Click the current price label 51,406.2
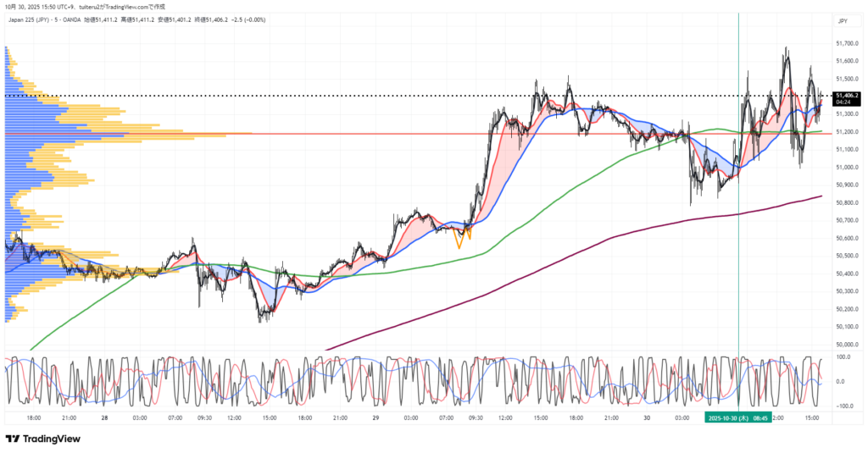 coord(849,96)
